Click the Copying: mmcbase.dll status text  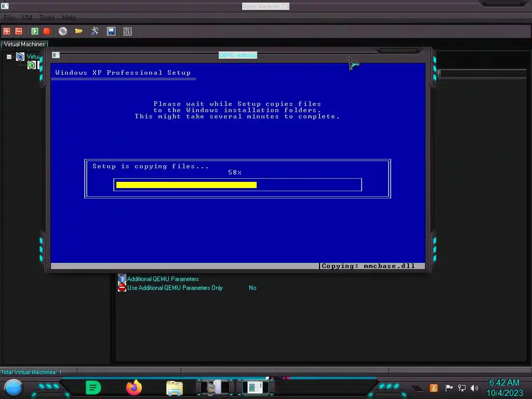(368, 266)
